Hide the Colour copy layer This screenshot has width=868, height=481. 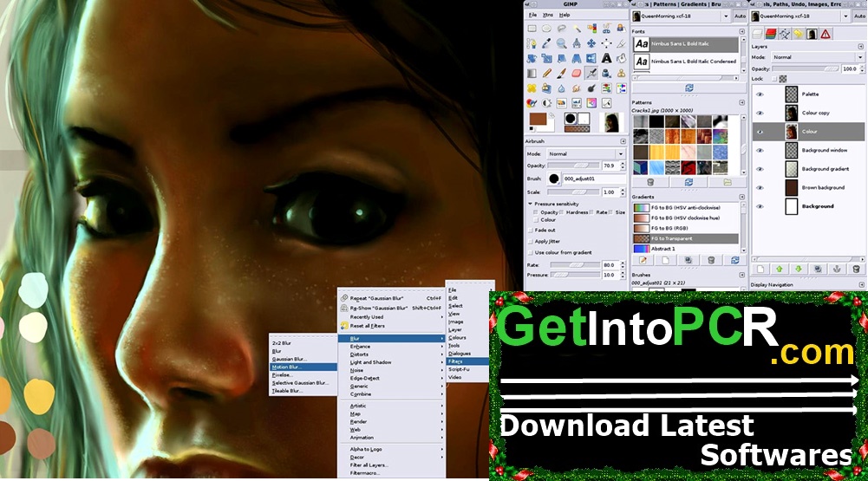pyautogui.click(x=760, y=113)
